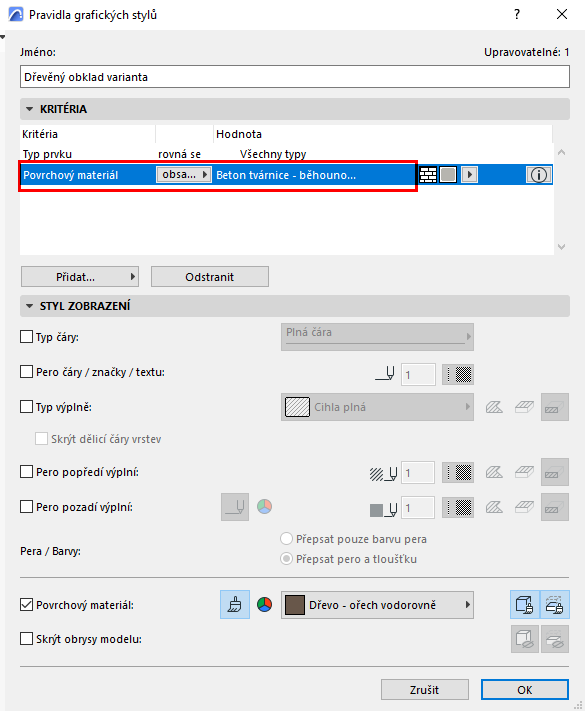Open the info icon on Povrchový materiál row
The image size is (585, 711).
click(538, 175)
